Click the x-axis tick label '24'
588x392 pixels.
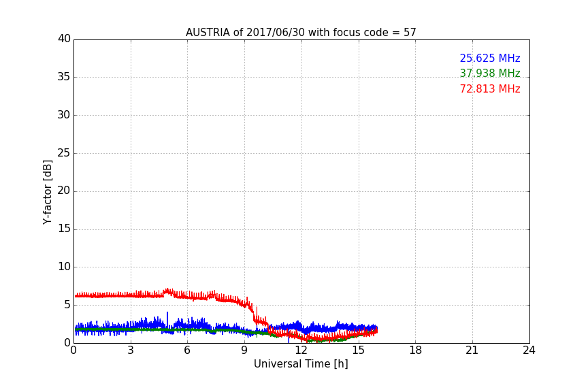click(529, 350)
